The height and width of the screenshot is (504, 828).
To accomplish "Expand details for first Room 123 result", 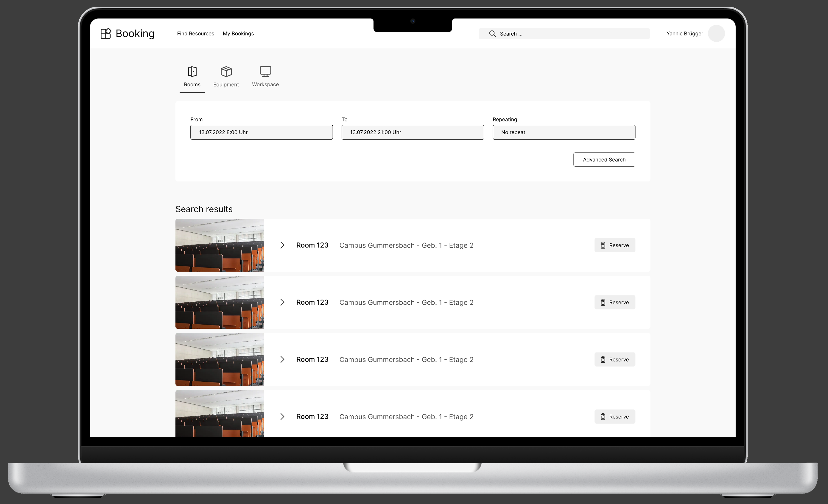I will 281,245.
